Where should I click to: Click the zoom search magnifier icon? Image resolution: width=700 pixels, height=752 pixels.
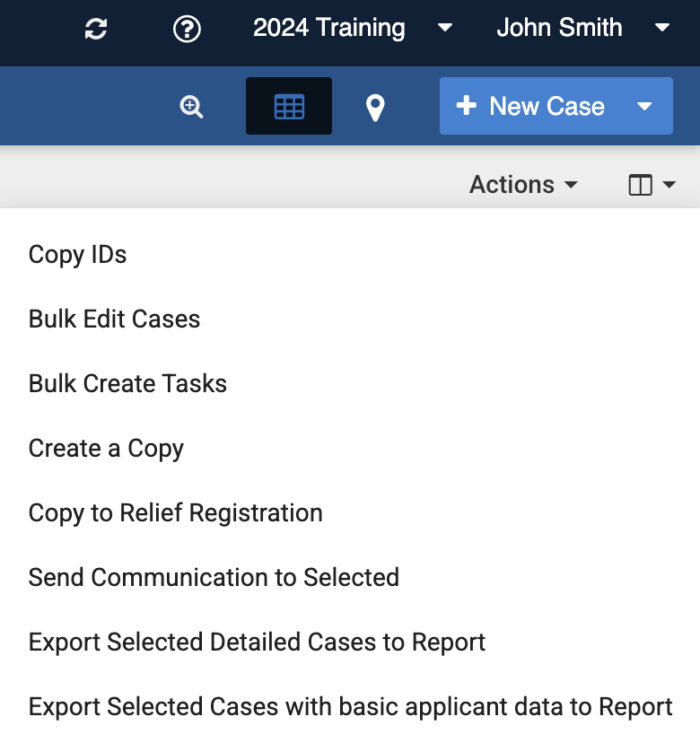point(192,107)
